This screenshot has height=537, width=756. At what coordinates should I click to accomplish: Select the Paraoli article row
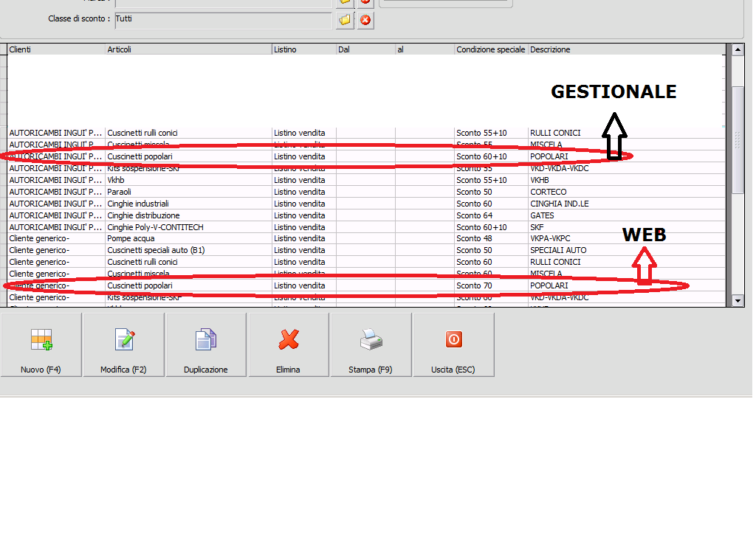tap(366, 192)
